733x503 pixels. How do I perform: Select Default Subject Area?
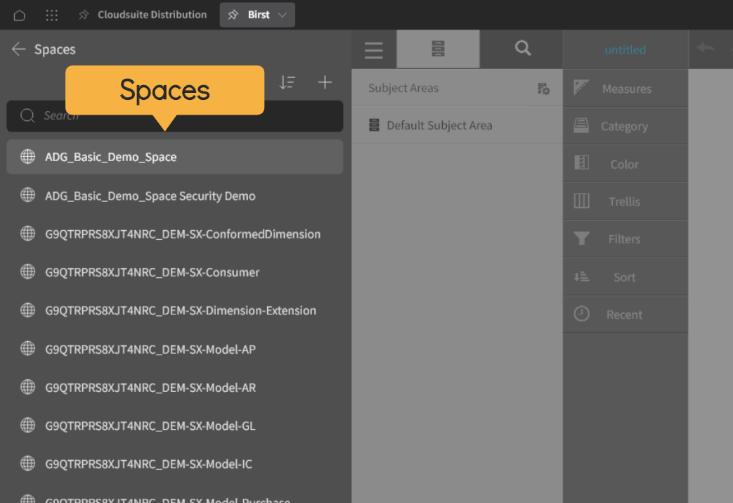[457, 125]
